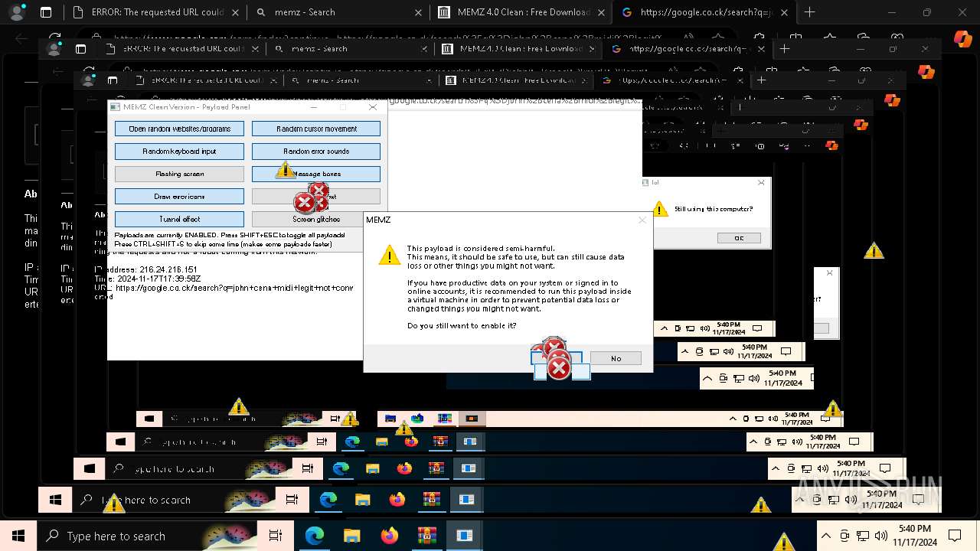Open File Explorer from the bottom taskbar
Image resolution: width=980 pixels, height=551 pixels.
coord(351,536)
